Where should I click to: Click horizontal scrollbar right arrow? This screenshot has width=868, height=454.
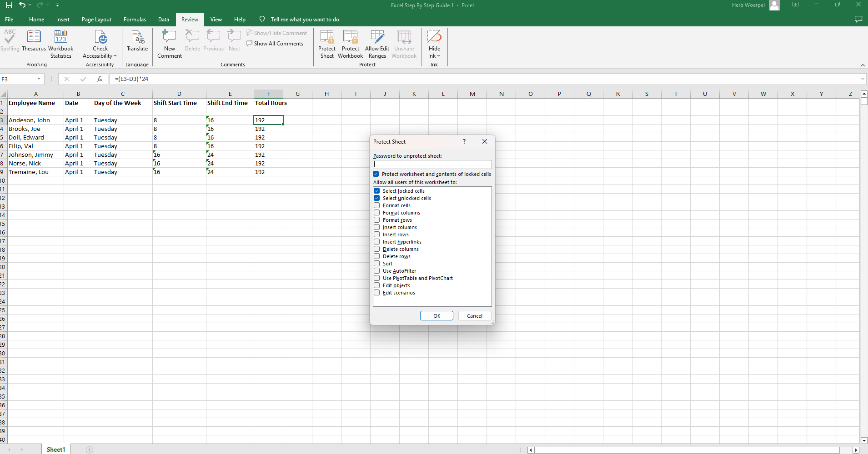click(x=856, y=450)
